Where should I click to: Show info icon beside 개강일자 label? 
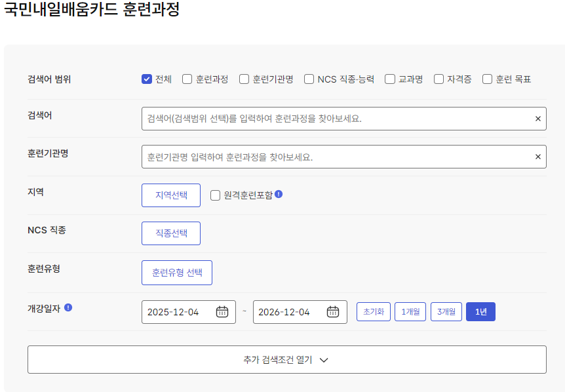pyautogui.click(x=68, y=307)
